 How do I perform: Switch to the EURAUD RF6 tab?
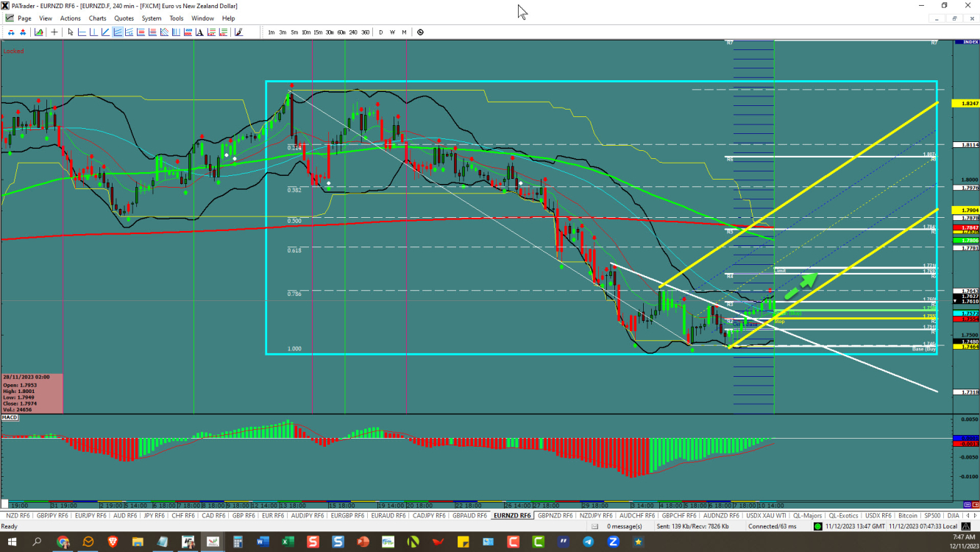(x=389, y=515)
